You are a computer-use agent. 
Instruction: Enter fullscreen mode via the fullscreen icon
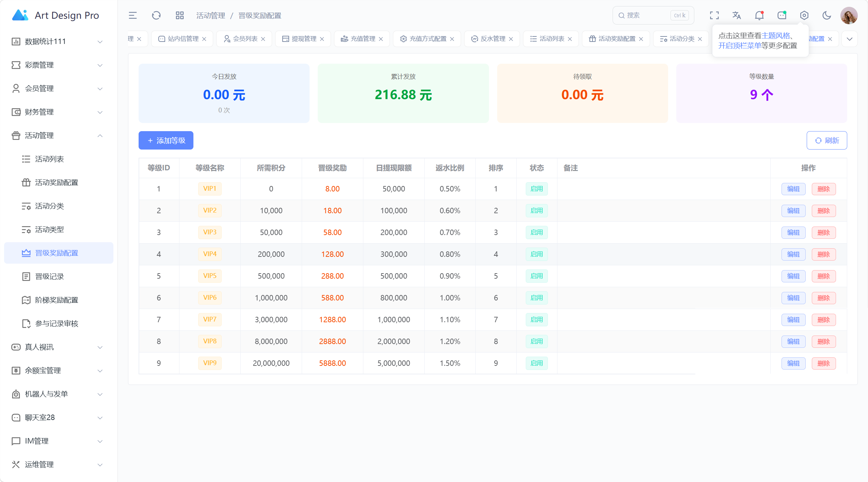(714, 15)
